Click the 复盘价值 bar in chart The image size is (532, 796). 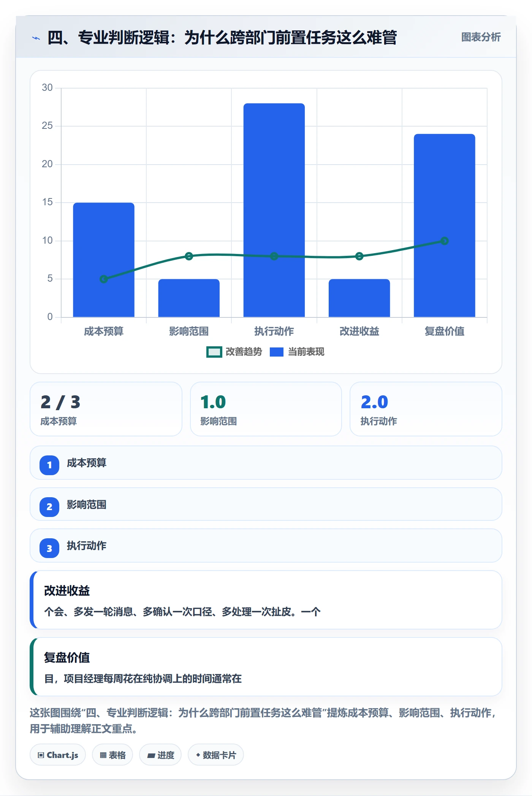tap(445, 225)
